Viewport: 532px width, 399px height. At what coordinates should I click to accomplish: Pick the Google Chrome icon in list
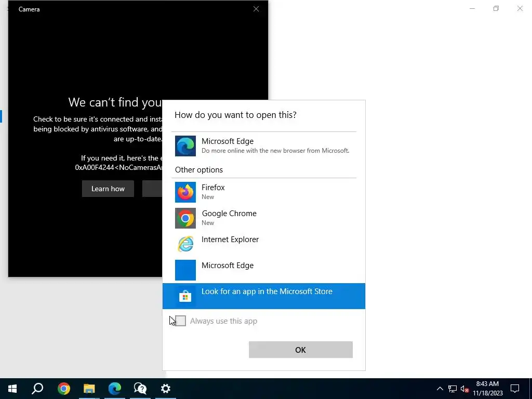click(x=185, y=218)
